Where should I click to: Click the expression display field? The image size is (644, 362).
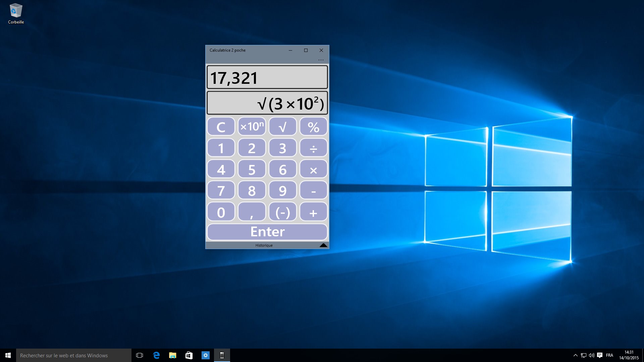tap(267, 103)
